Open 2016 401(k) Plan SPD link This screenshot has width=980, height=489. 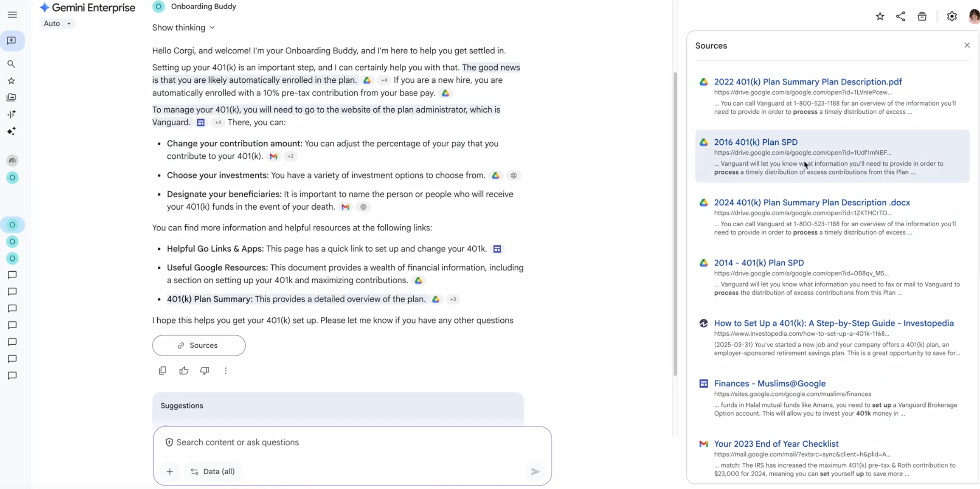click(755, 142)
